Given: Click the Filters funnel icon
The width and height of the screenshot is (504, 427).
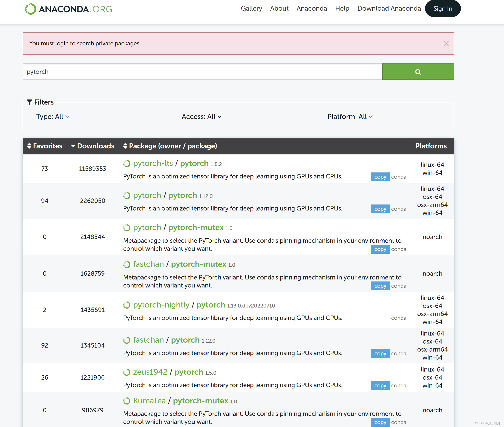Looking at the screenshot, I should point(30,102).
